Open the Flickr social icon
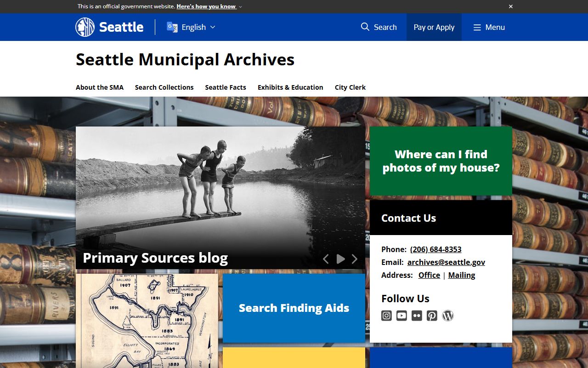 click(417, 316)
